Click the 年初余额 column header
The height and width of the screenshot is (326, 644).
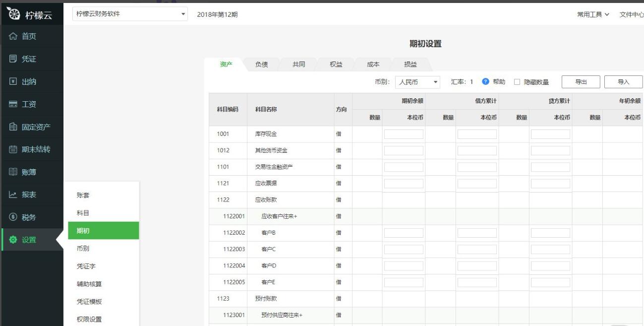tap(629, 101)
